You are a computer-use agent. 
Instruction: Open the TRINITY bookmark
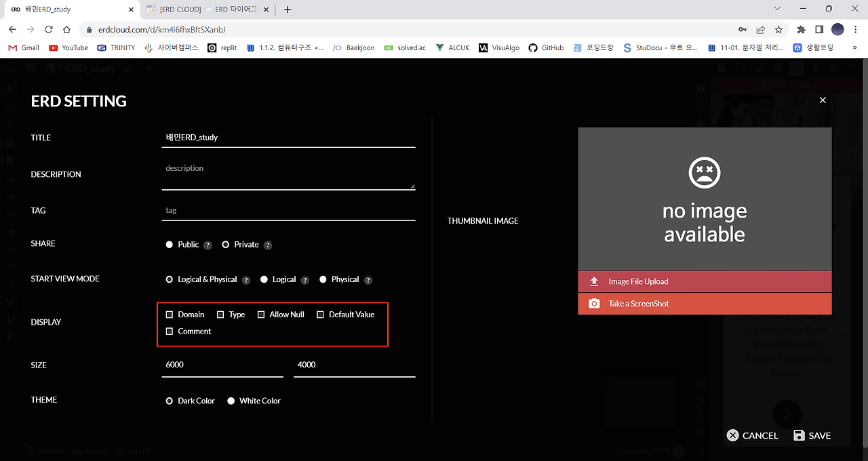116,47
